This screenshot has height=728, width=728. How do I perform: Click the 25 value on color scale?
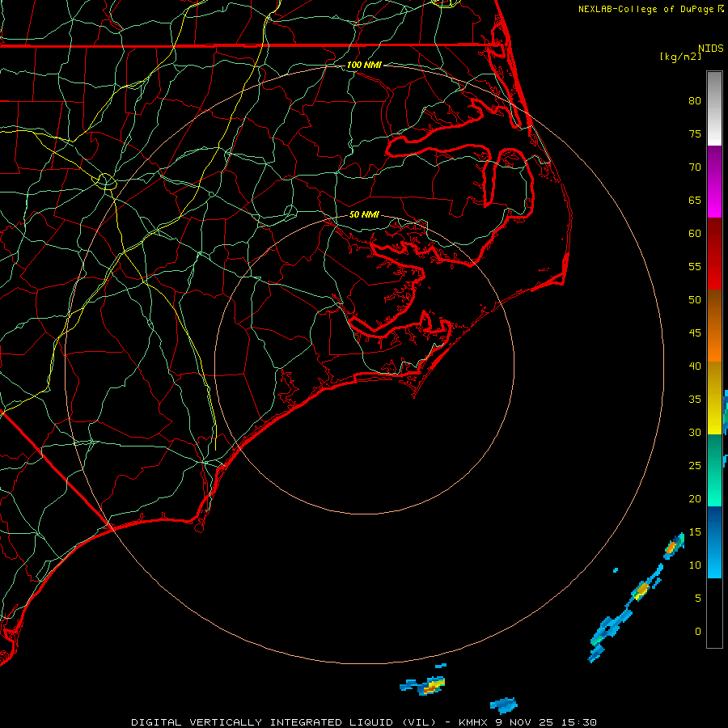pyautogui.click(x=695, y=465)
